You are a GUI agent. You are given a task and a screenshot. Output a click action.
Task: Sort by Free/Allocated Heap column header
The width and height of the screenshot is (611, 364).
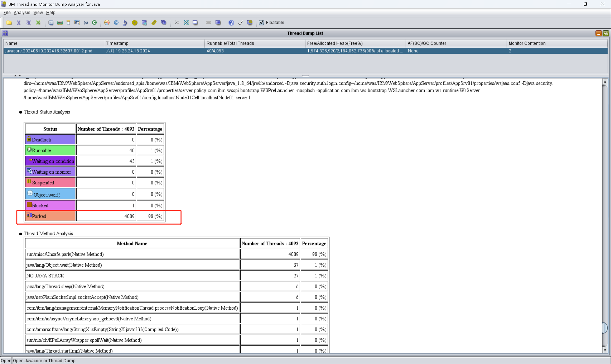[355, 43]
